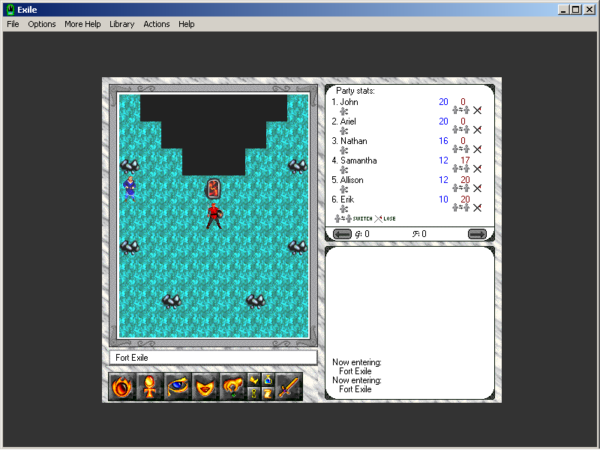
Task: Open the Options menu
Action: (x=42, y=23)
